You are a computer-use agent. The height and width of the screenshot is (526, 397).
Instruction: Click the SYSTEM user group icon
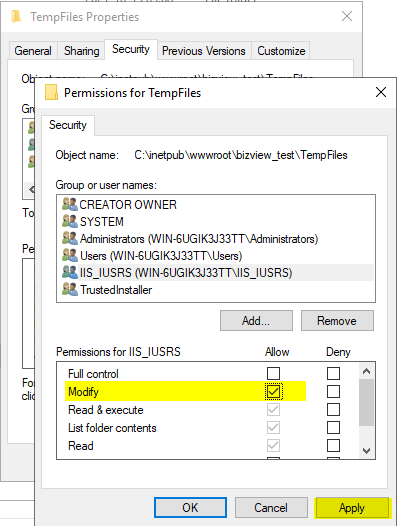70,221
